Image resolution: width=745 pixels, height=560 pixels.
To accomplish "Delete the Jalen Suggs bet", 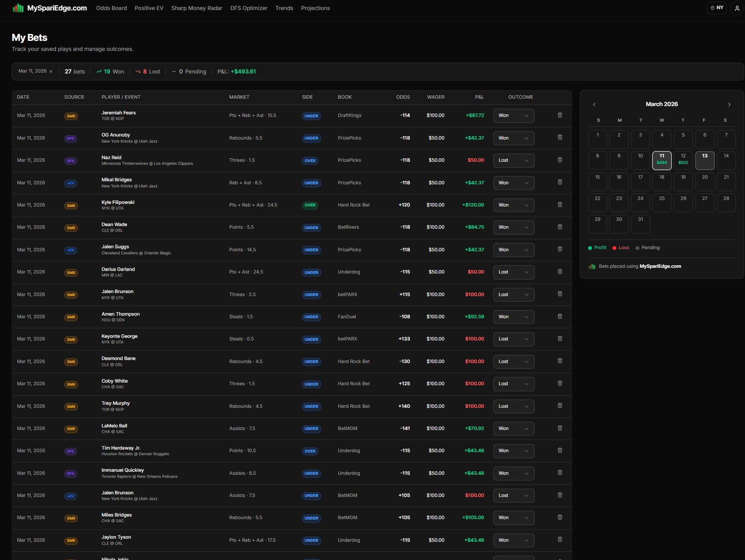I will point(560,249).
